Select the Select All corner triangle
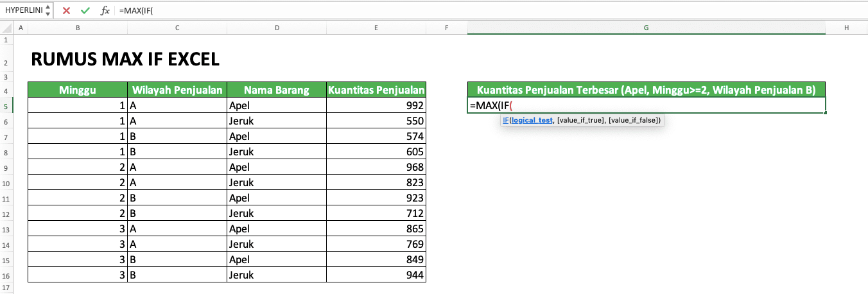Viewport: 868px width, 294px height. coord(6,28)
